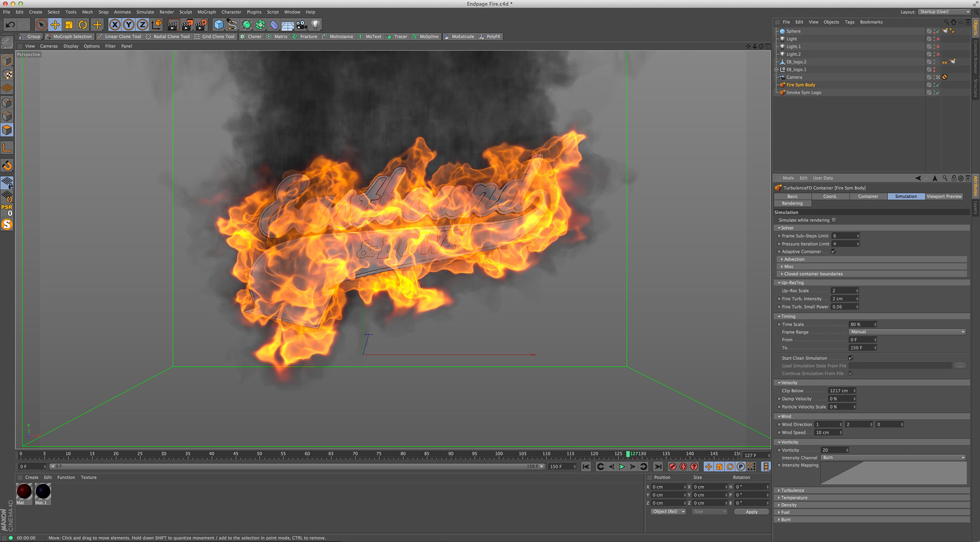Image resolution: width=980 pixels, height=542 pixels.
Task: Click the Radial Clone Tool button
Action: [168, 37]
